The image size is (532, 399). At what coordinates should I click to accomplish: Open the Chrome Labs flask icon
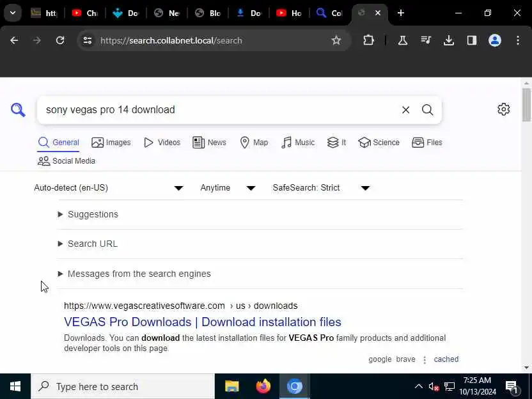403,40
